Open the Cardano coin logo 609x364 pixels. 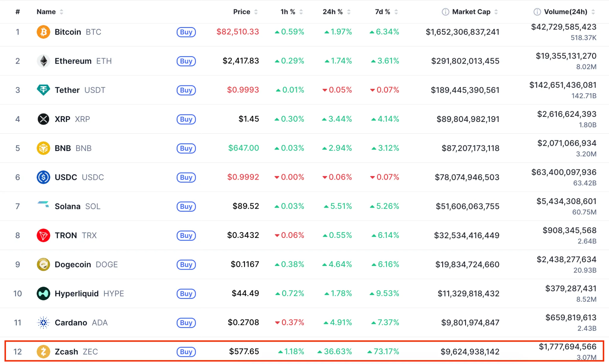[43, 322]
